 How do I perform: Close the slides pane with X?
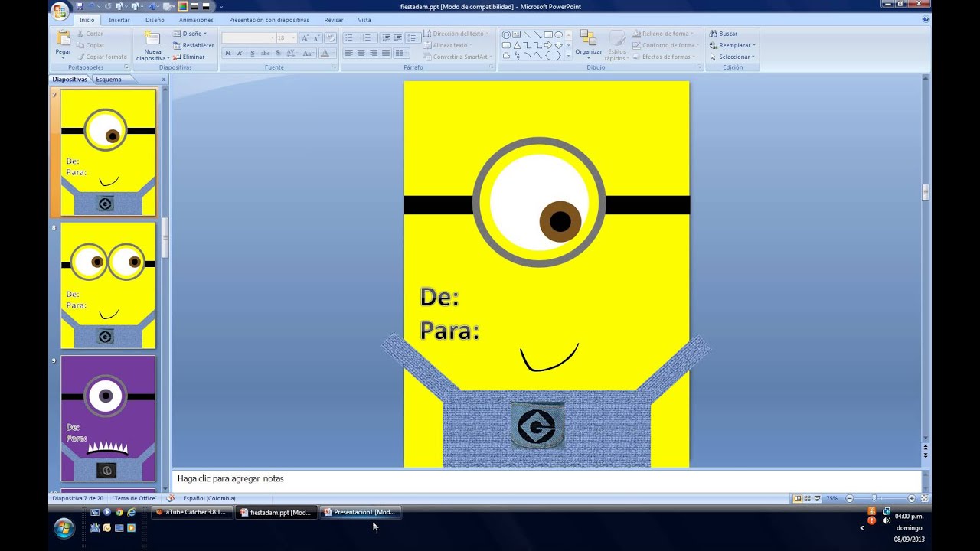click(x=163, y=80)
